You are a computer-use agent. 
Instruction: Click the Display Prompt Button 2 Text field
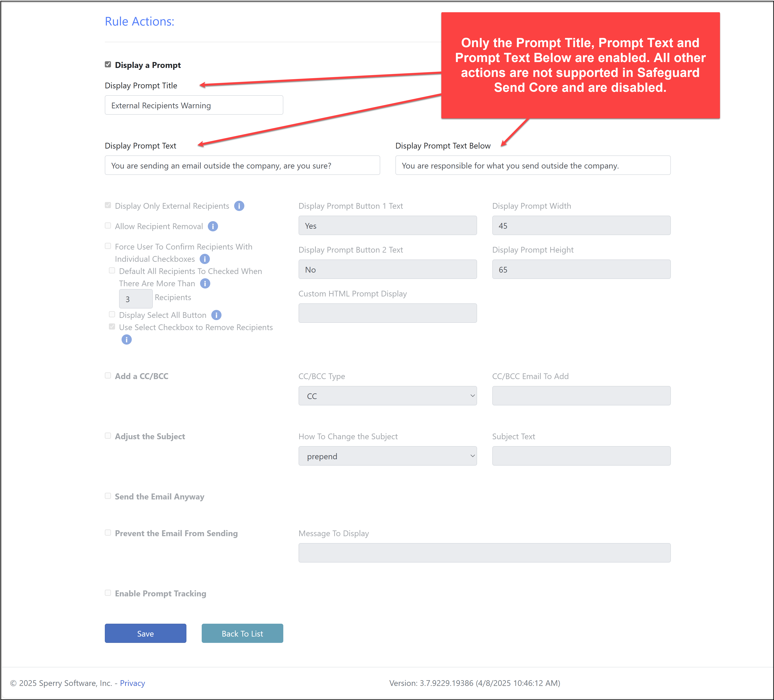[x=388, y=270]
